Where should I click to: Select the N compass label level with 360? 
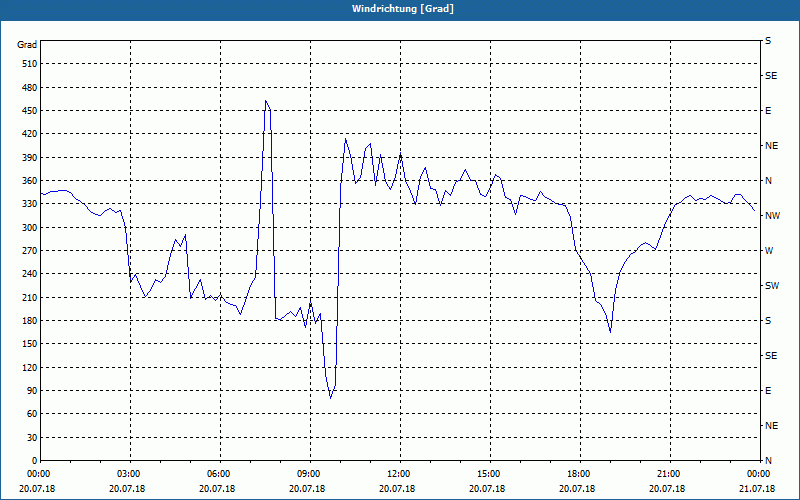[x=769, y=181]
